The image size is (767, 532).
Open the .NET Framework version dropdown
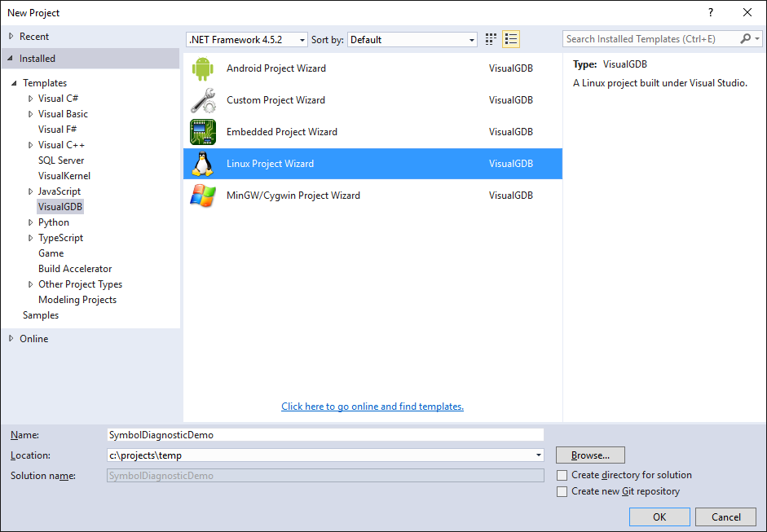coord(246,40)
